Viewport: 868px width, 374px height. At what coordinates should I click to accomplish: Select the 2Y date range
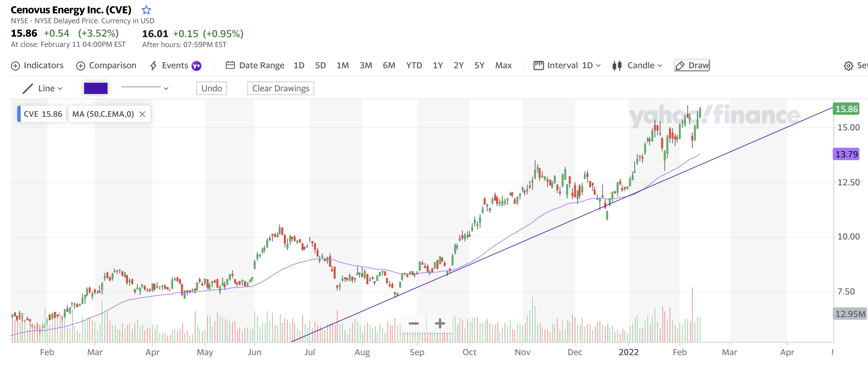[458, 65]
